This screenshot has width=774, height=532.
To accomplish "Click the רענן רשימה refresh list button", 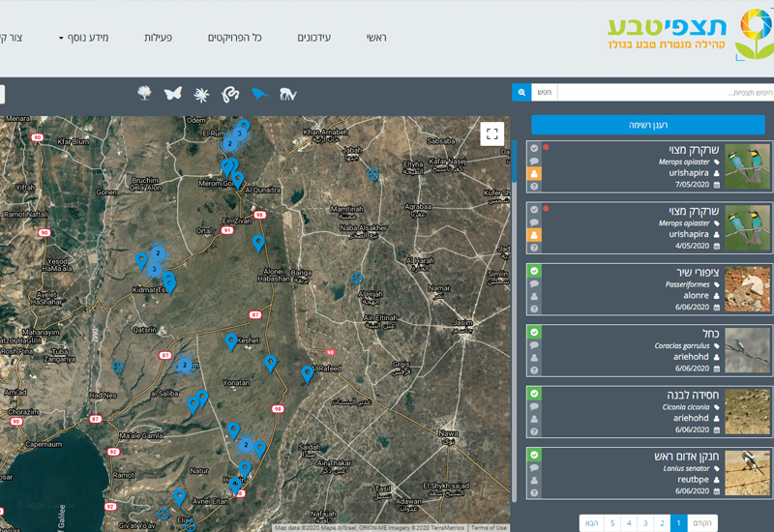I will [x=648, y=125].
